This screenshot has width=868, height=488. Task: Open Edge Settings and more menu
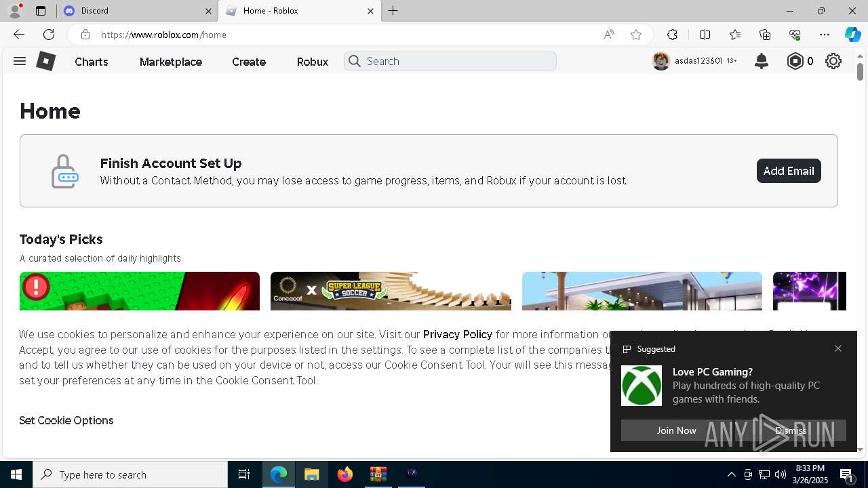825,35
